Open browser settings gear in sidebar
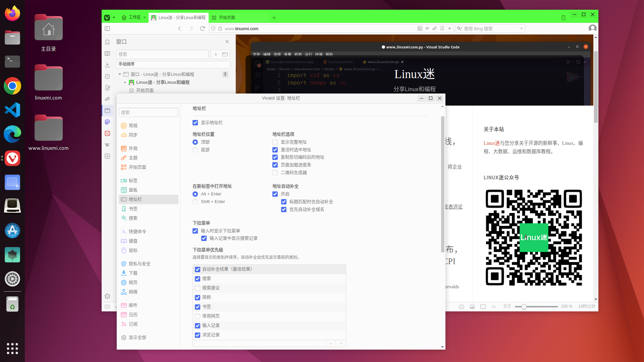The image size is (644, 362). tap(107, 296)
